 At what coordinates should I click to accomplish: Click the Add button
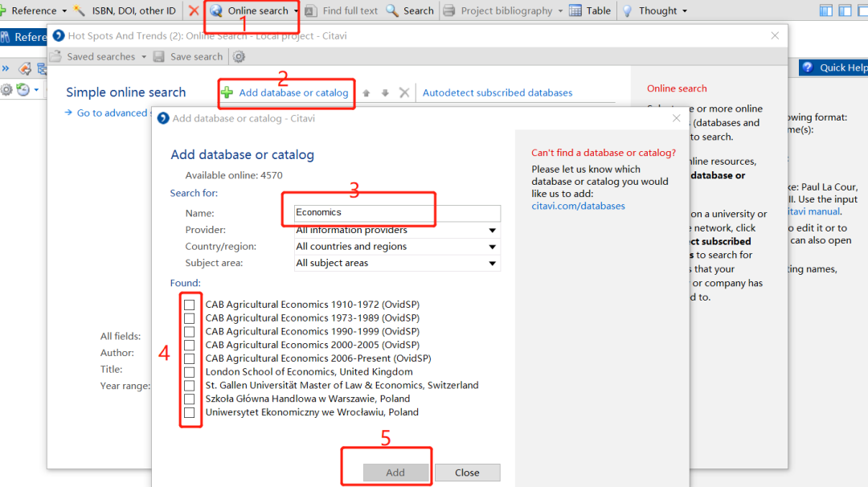point(395,472)
